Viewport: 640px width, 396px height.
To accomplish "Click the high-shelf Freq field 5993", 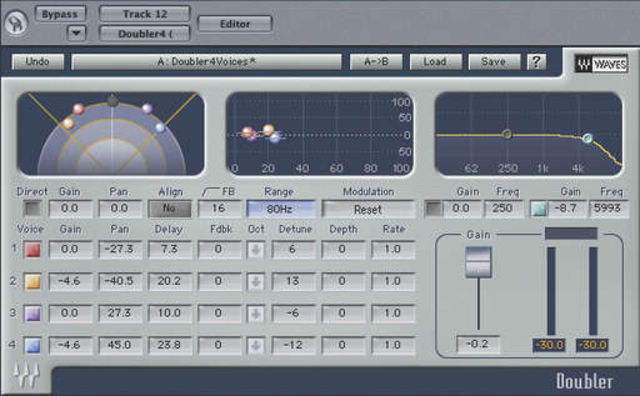I will point(608,209).
